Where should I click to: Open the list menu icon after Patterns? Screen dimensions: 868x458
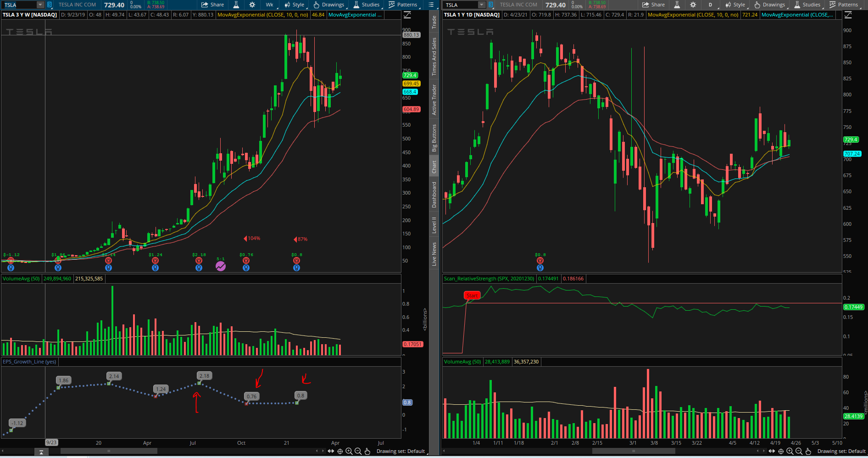click(x=431, y=5)
